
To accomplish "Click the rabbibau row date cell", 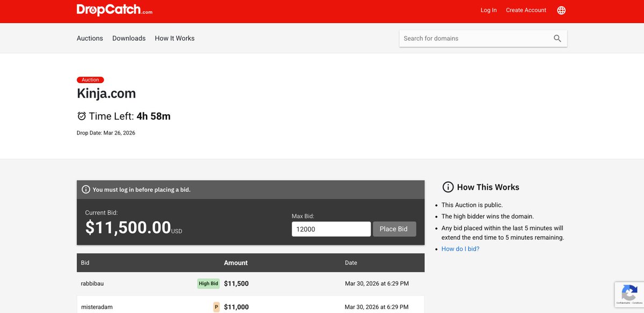I will pyautogui.click(x=377, y=284).
